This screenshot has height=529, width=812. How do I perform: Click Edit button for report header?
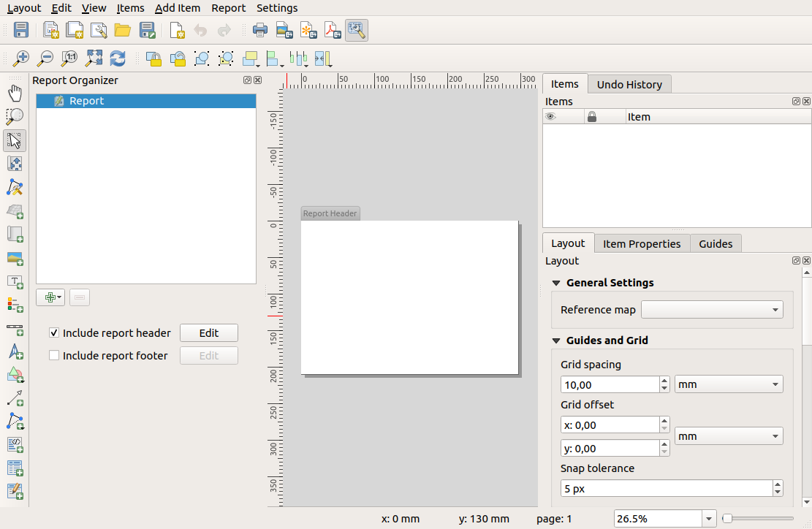click(x=209, y=333)
